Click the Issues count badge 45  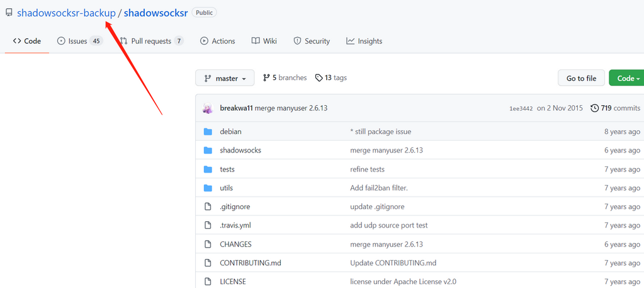coord(96,41)
